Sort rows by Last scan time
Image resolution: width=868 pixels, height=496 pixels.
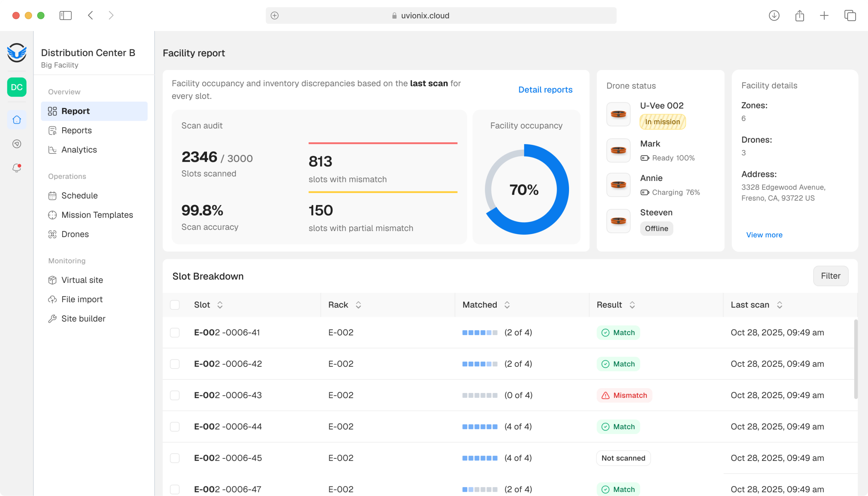[780, 305]
